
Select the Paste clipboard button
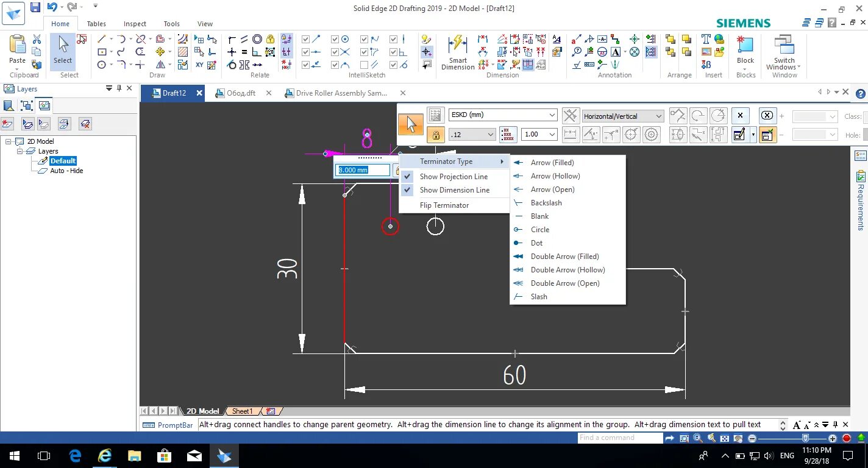pyautogui.click(x=18, y=51)
